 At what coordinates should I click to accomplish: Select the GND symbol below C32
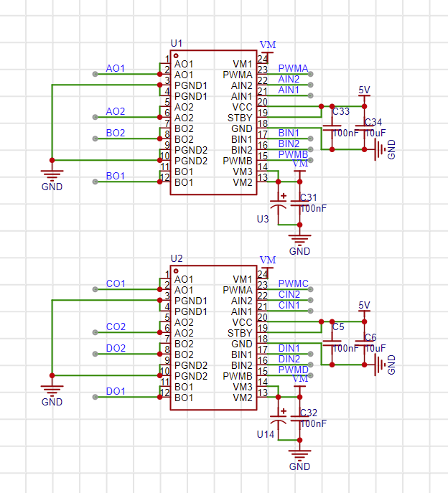[x=299, y=458]
